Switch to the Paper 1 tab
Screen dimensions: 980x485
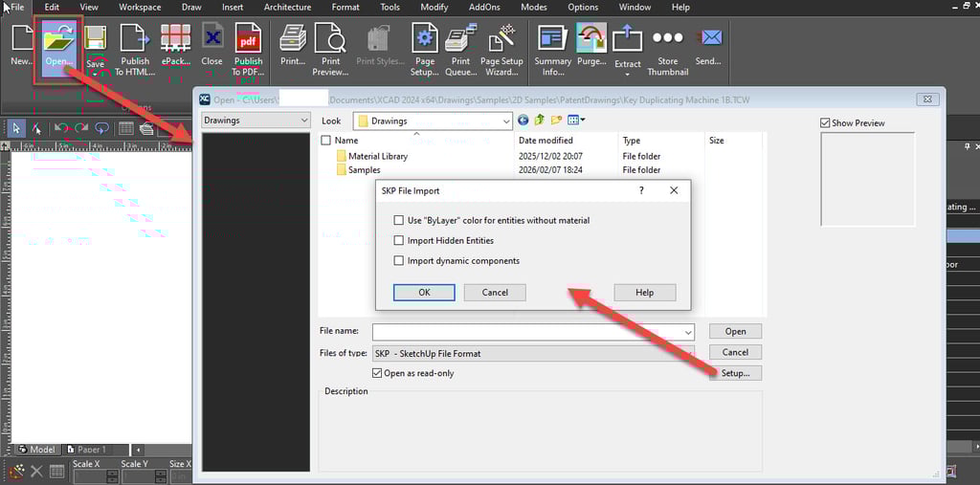(x=86, y=450)
